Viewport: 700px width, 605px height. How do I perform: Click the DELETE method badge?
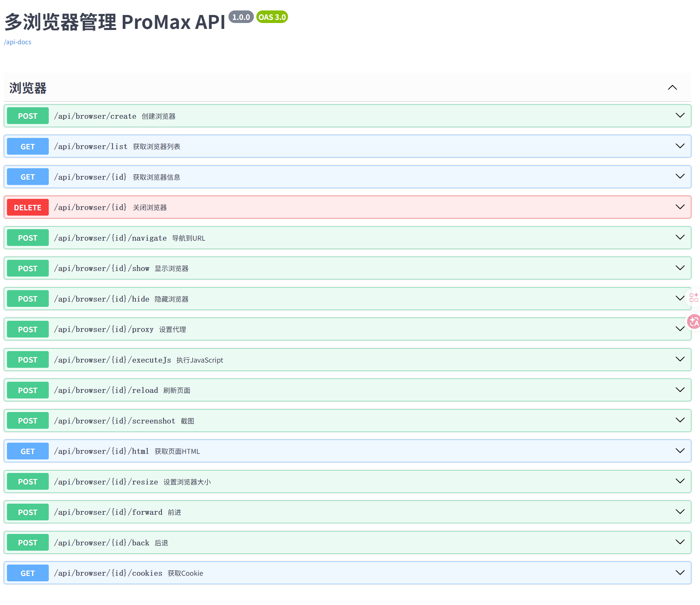(28, 208)
